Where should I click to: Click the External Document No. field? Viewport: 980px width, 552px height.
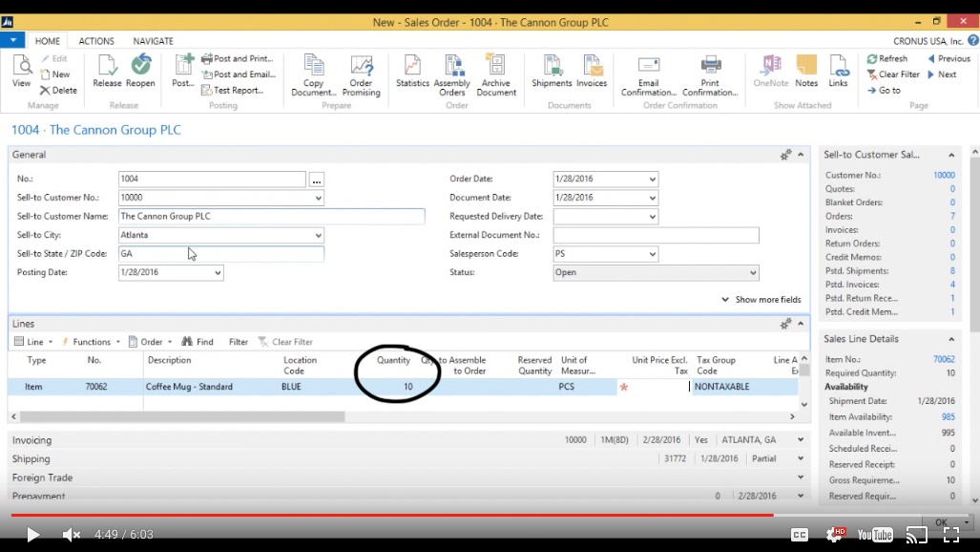pos(656,235)
